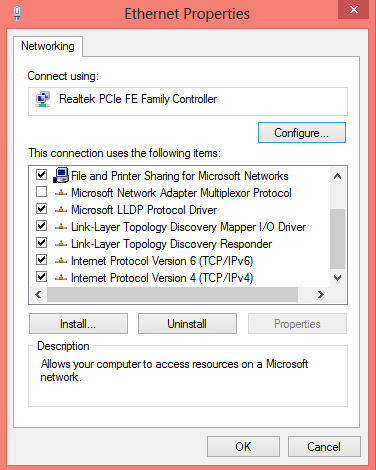The width and height of the screenshot is (376, 470).
Task: Click the TCP/IPv4 protocol icon
Action: coord(61,278)
